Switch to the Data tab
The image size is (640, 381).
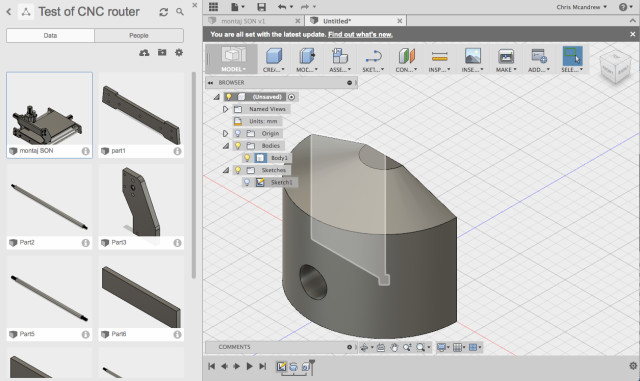click(50, 36)
